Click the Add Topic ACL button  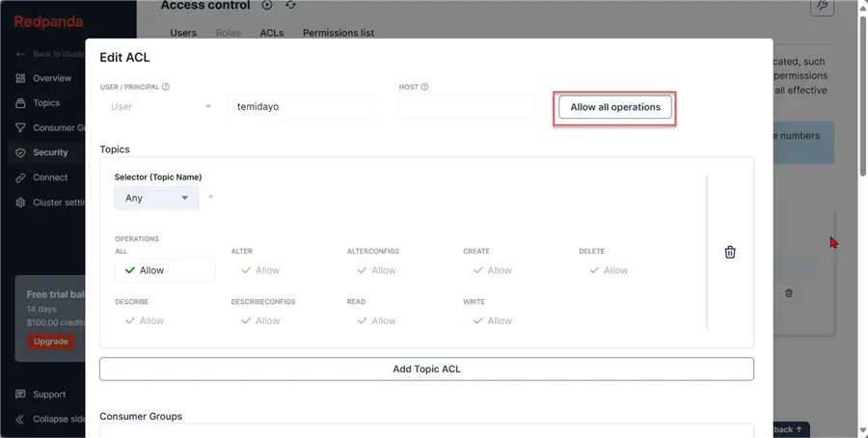(x=427, y=369)
